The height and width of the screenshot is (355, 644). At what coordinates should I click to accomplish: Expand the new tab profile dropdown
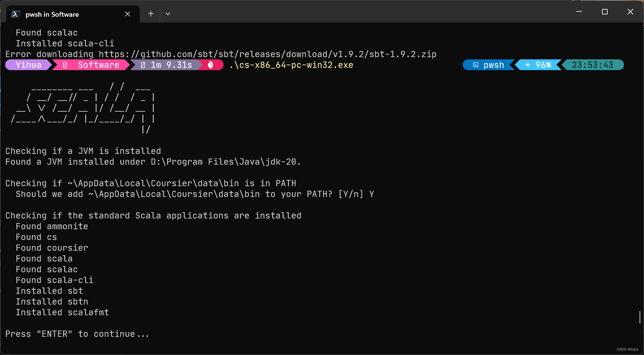[x=168, y=14]
